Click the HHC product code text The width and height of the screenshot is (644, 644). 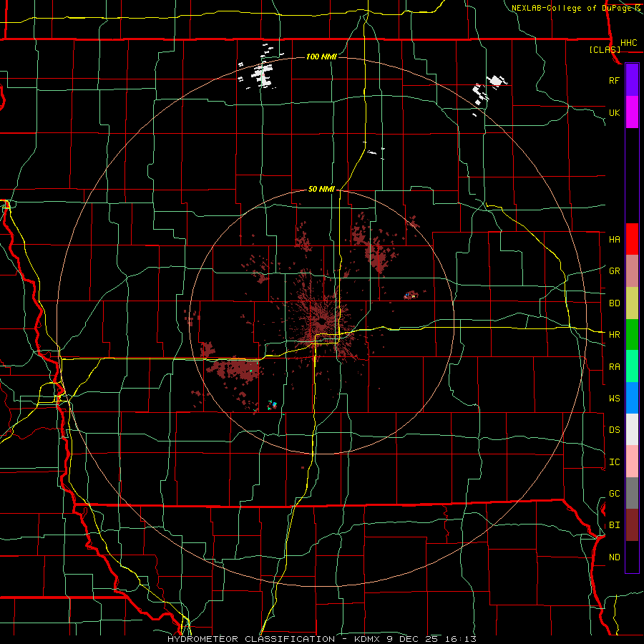coord(629,43)
